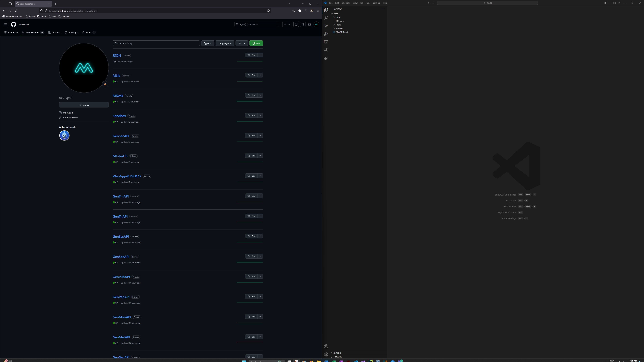This screenshot has height=362, width=644.
Task: Open the VS Code Search view
Action: tap(326, 18)
